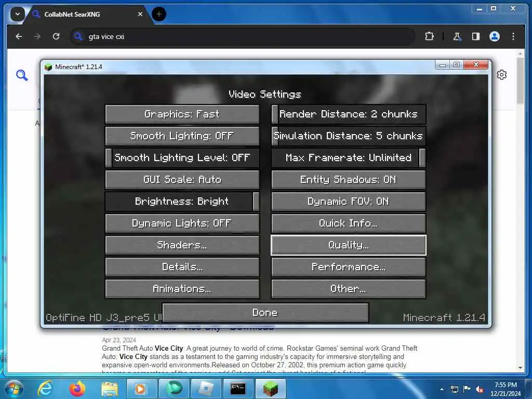Open the browser profile avatar
Image resolution: width=532 pixels, height=399 pixels.
click(x=495, y=36)
